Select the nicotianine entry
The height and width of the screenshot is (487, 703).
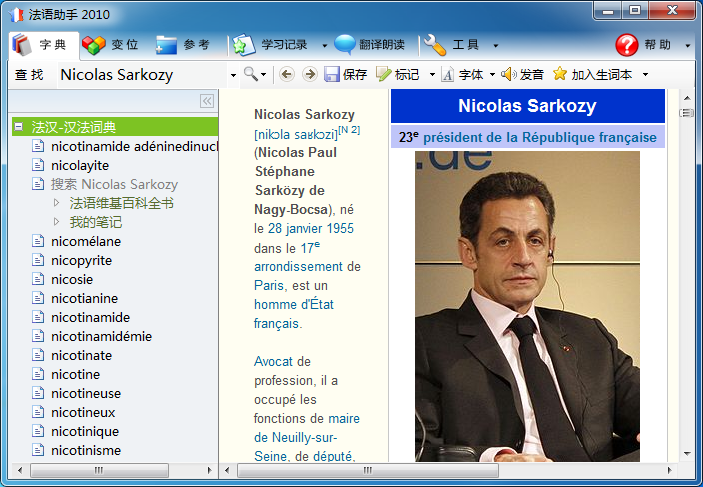[x=84, y=298]
